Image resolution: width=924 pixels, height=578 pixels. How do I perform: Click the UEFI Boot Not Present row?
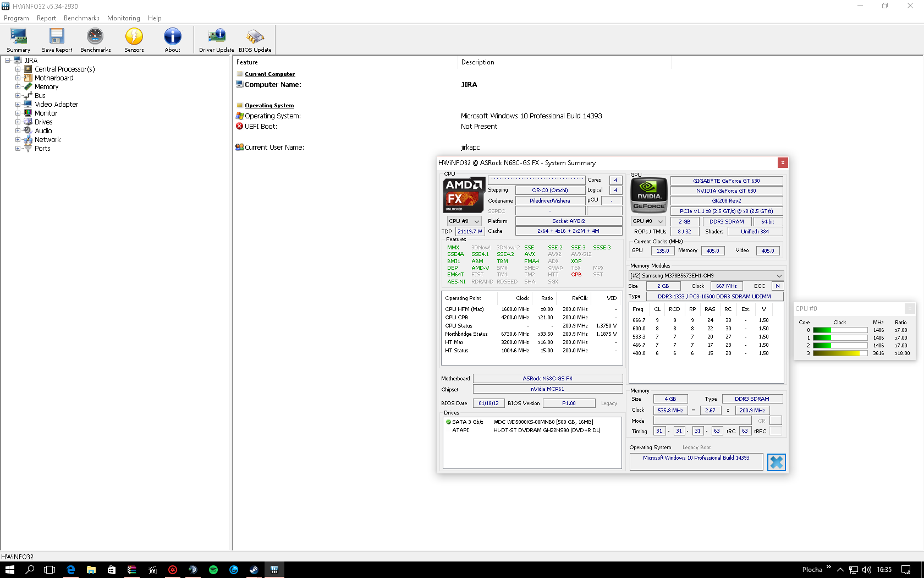pos(366,127)
